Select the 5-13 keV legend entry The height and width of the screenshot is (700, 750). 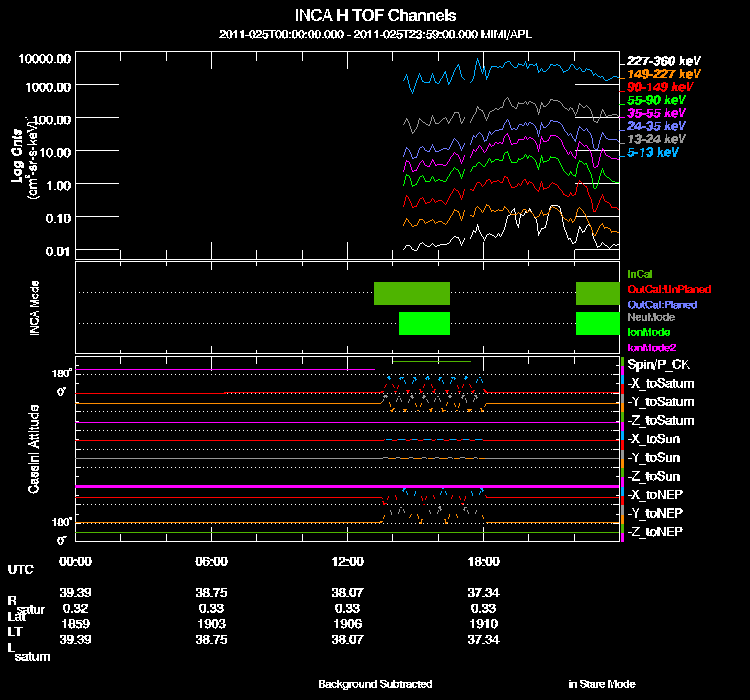coord(653,153)
